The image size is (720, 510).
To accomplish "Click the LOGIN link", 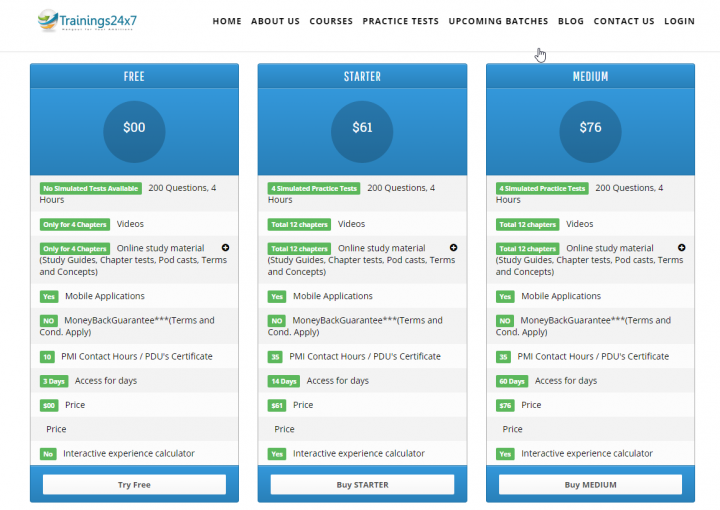I will click(x=679, y=21).
